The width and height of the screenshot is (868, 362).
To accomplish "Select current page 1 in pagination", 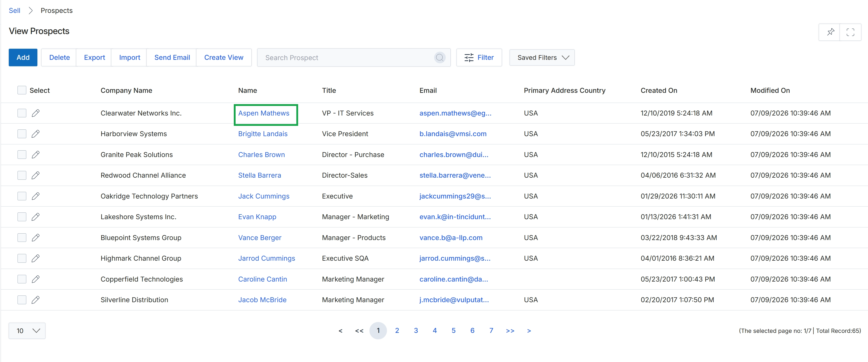I will (378, 331).
